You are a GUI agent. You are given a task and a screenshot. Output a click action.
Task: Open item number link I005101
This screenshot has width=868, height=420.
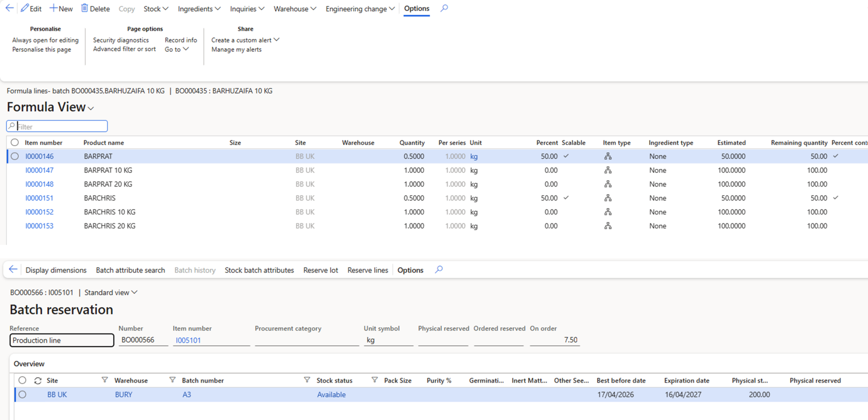(x=188, y=340)
